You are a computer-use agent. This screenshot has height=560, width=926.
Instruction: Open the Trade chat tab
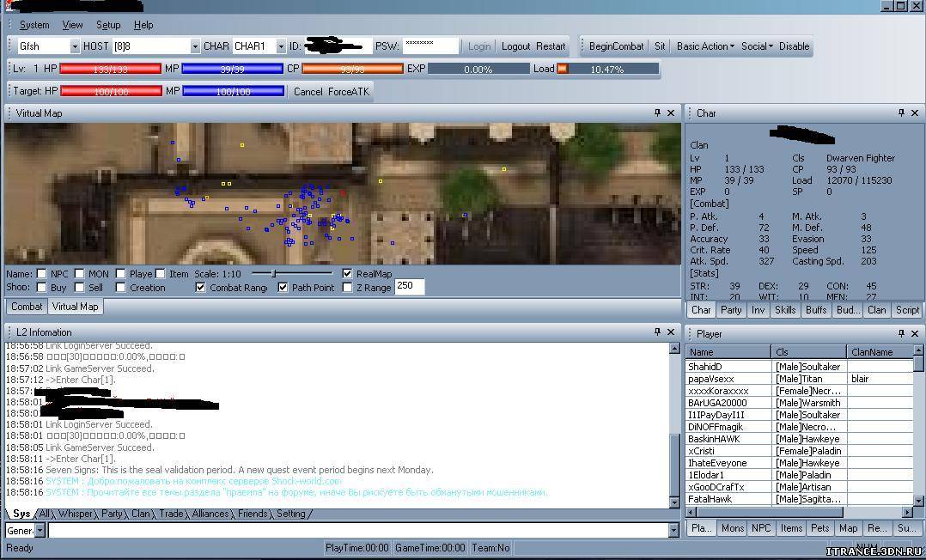(x=171, y=514)
